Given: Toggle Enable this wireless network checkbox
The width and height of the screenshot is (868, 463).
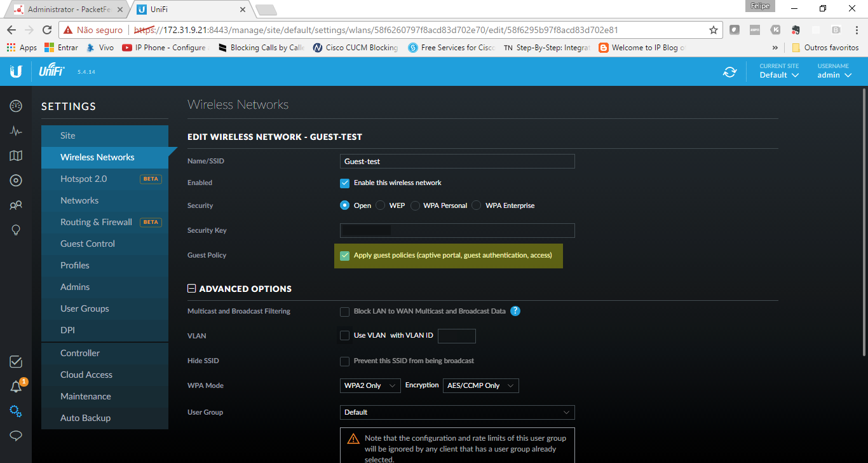Looking at the screenshot, I should coord(344,183).
